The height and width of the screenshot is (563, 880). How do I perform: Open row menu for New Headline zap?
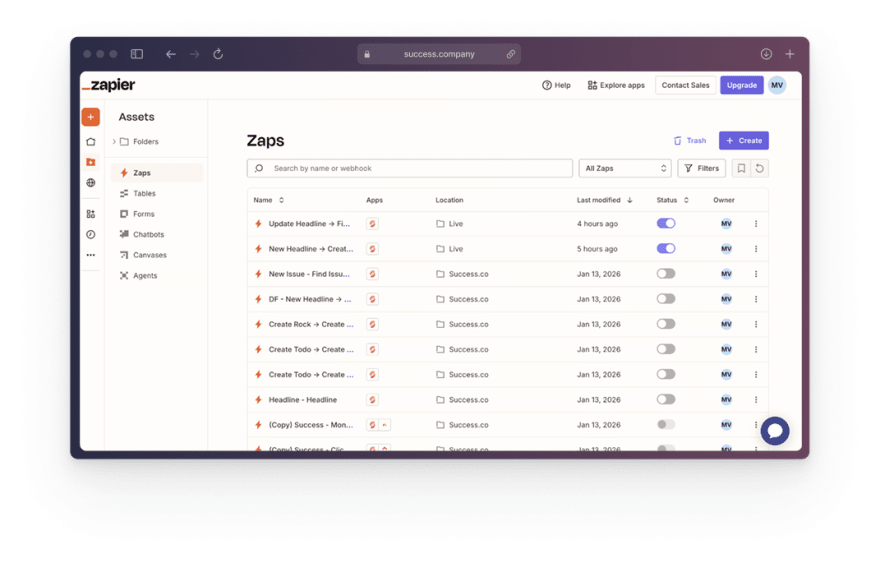click(756, 249)
